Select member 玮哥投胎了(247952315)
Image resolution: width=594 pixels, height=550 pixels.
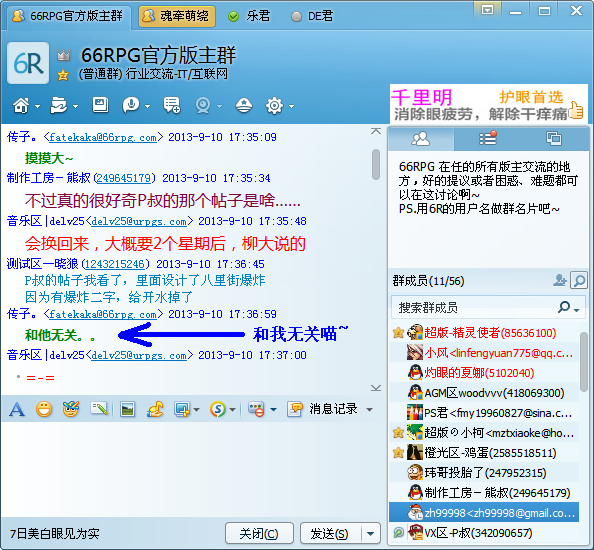pyautogui.click(x=484, y=473)
